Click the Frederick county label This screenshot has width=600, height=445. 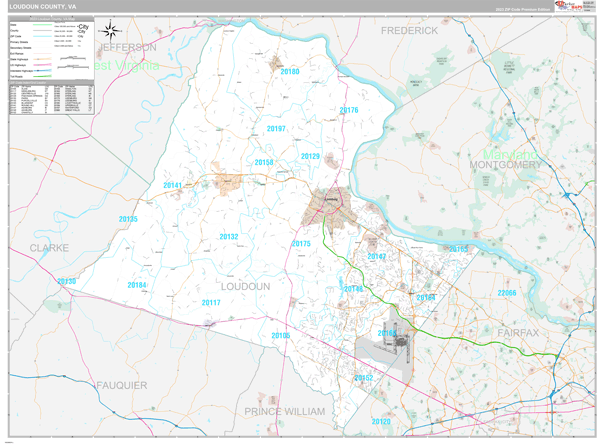pos(409,31)
